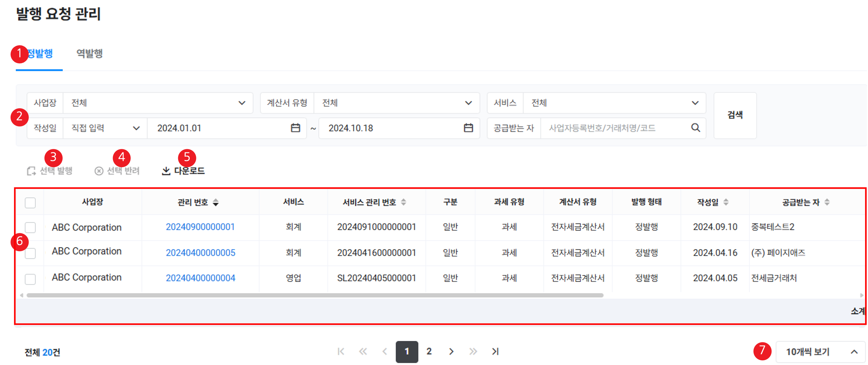Screen dimensions: 868x365
Task: Sort by 작성일 column arrows
Action: (726, 202)
